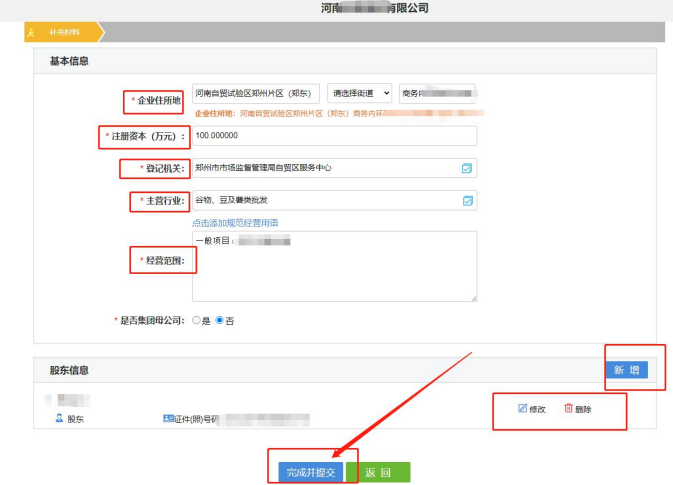Click the 返回 button
Viewport: 673px width, 485px height.
(x=378, y=472)
